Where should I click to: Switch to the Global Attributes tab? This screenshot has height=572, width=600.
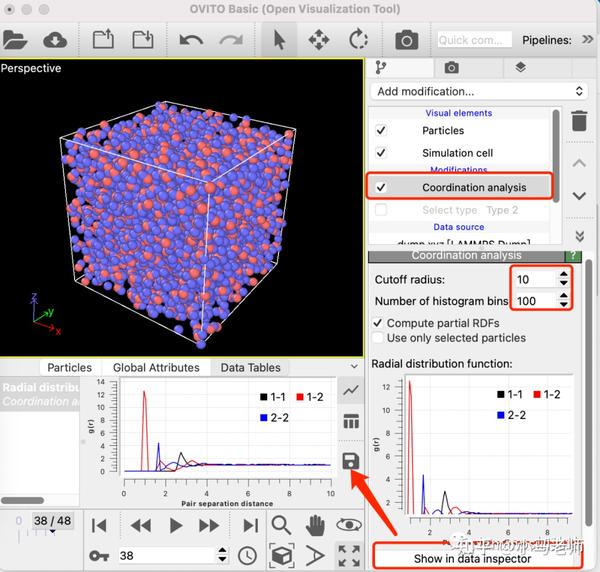pyautogui.click(x=156, y=368)
